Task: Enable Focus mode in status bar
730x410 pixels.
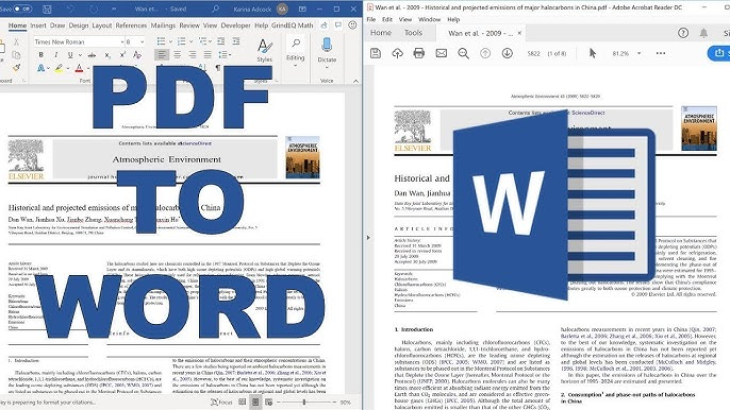Action: click(222, 402)
